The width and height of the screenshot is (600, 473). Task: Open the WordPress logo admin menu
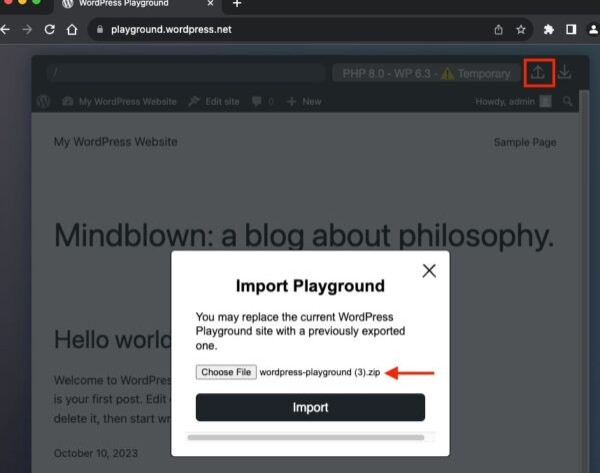click(44, 101)
